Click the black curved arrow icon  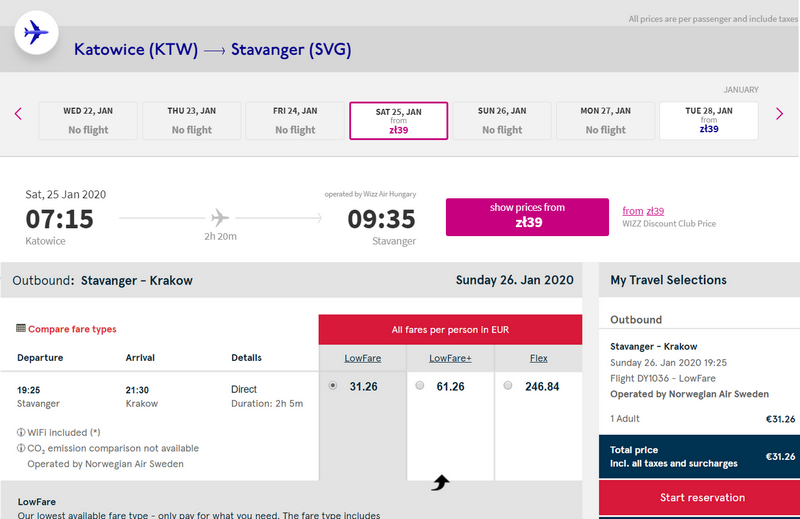(x=440, y=482)
